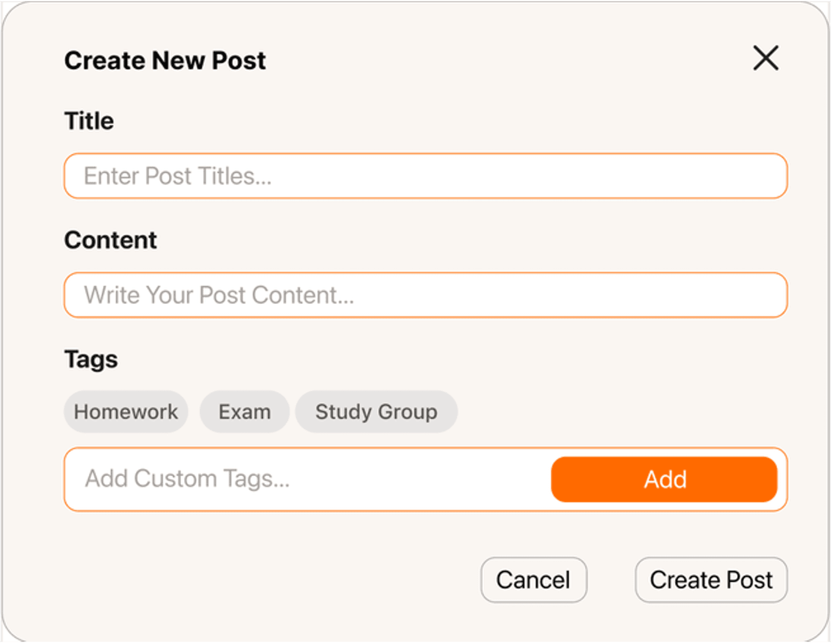Click Add to confirm a custom tag
This screenshot has height=644, width=832.
(664, 479)
